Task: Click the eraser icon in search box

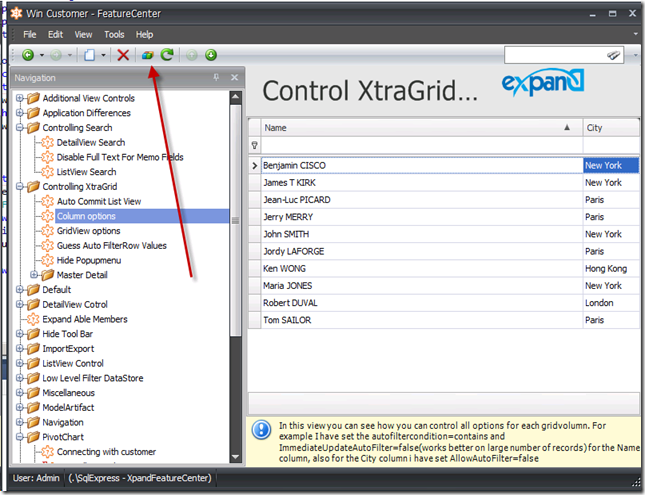Action: pyautogui.click(x=613, y=55)
